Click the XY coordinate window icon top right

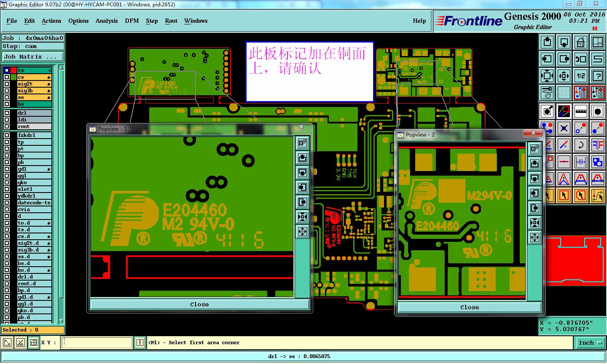point(598,42)
